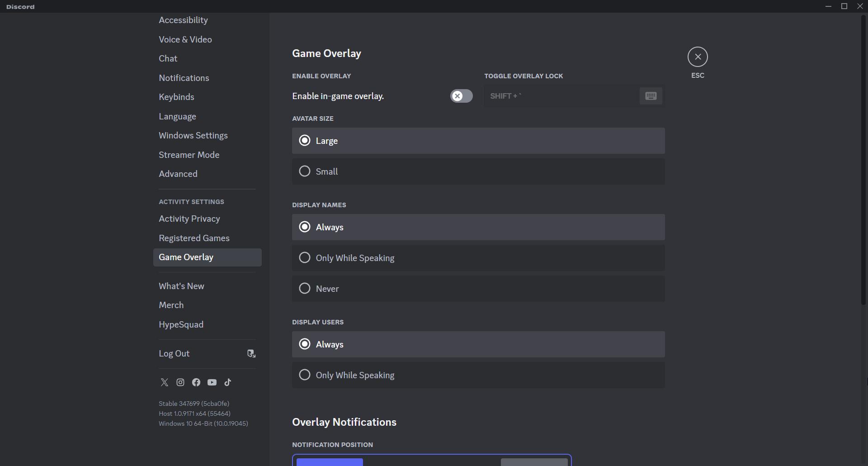Click the keyboard icon beside the overlay lock shortcut
The image size is (868, 466).
(651, 96)
